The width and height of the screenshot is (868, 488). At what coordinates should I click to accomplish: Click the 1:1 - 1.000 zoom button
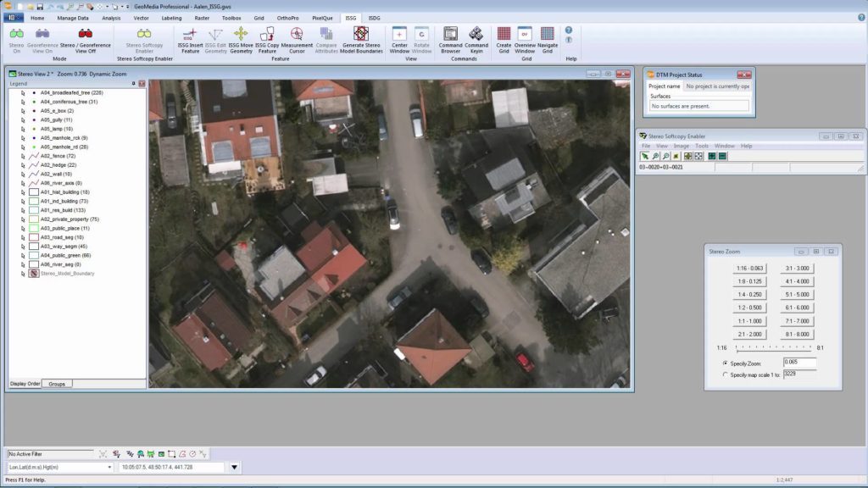752,321
